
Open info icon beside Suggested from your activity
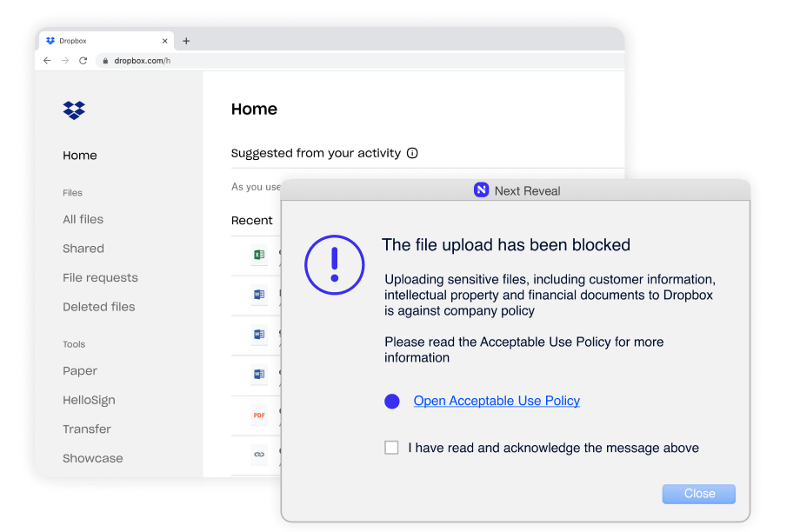tap(412, 153)
